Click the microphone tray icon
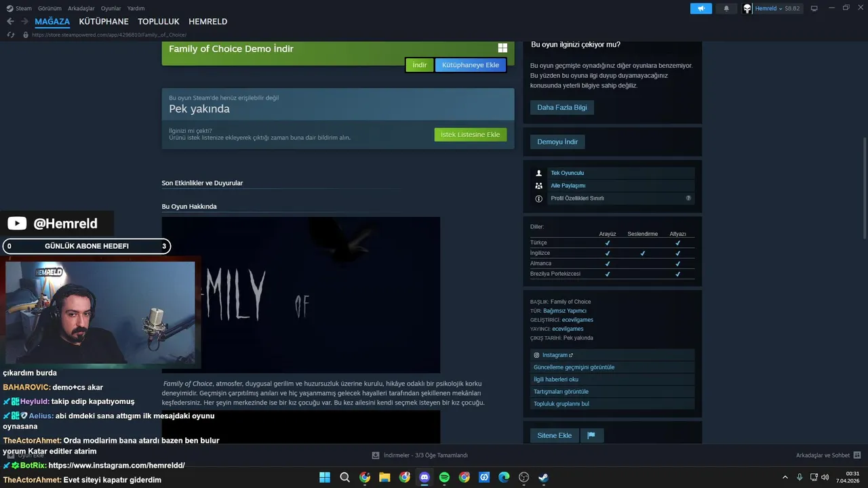 (x=800, y=477)
